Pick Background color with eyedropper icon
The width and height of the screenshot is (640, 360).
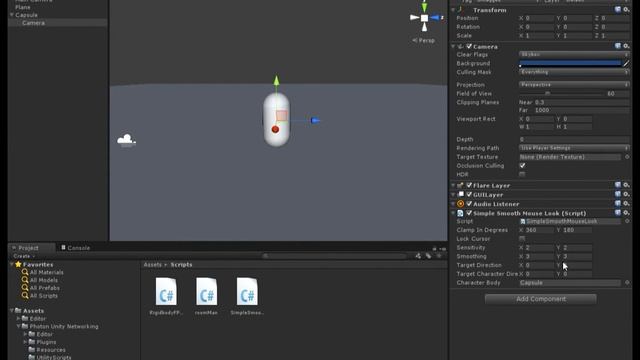tap(626, 63)
